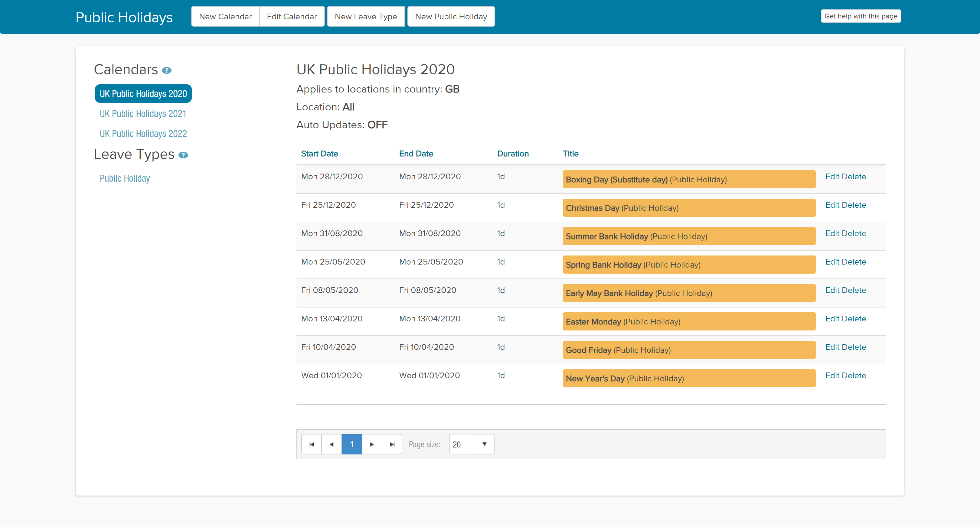Click the Boxing Day (Substitute day) title bar
This screenshot has height=527, width=980.
point(689,180)
